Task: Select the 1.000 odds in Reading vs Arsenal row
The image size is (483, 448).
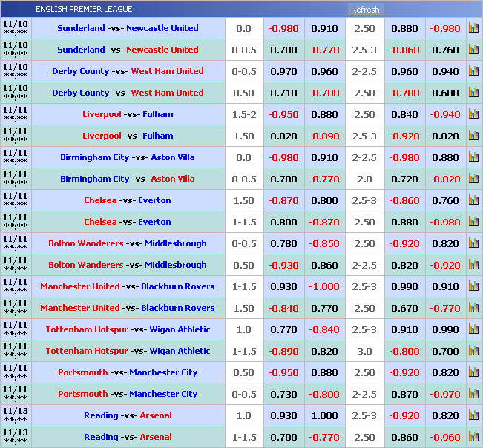Action: coord(324,415)
